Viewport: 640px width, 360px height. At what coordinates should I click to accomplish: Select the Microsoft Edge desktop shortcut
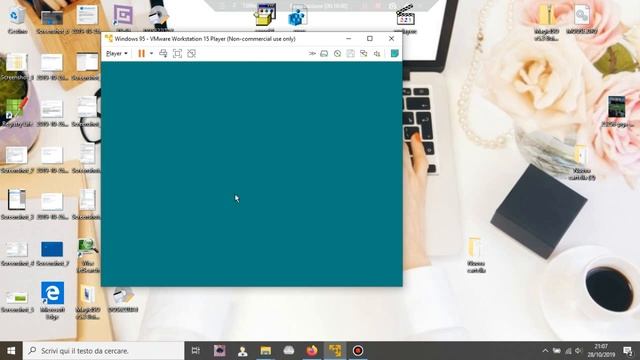click(52, 299)
